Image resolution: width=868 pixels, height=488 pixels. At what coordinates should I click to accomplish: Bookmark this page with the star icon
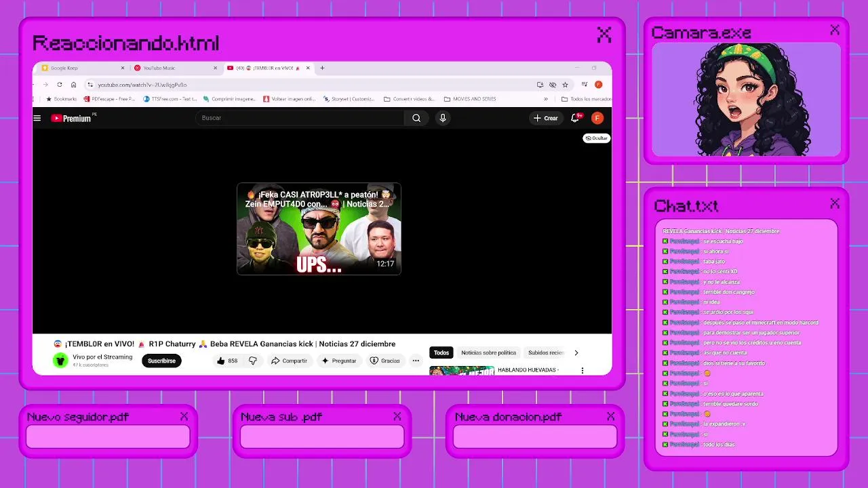coord(565,85)
